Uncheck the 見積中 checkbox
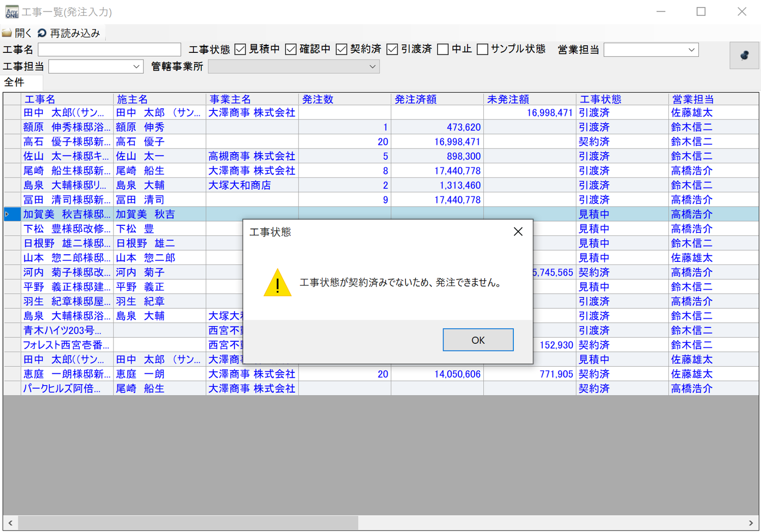This screenshot has height=532, width=761. coord(241,49)
